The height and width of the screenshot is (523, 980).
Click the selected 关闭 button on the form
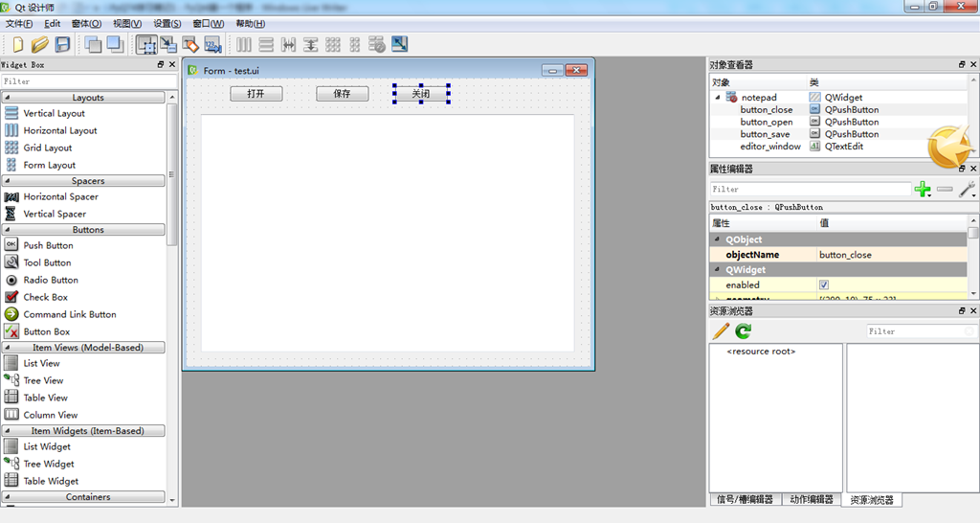pyautogui.click(x=421, y=94)
